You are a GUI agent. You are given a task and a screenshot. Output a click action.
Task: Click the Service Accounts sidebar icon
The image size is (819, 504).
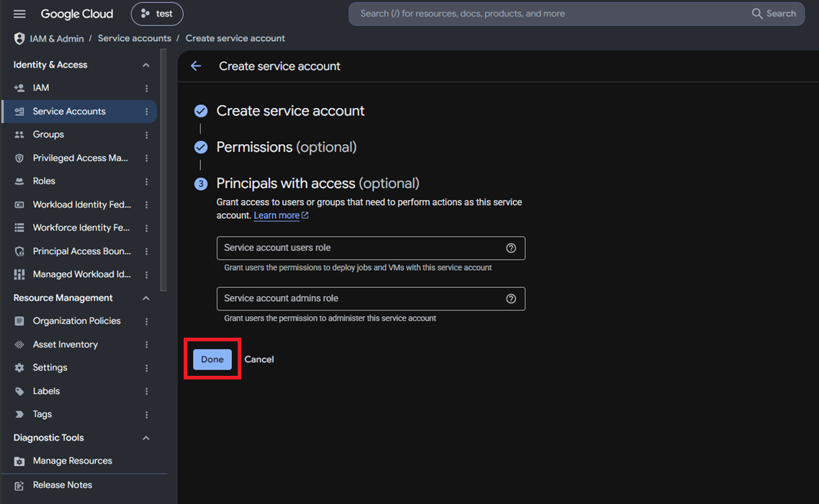(x=19, y=112)
